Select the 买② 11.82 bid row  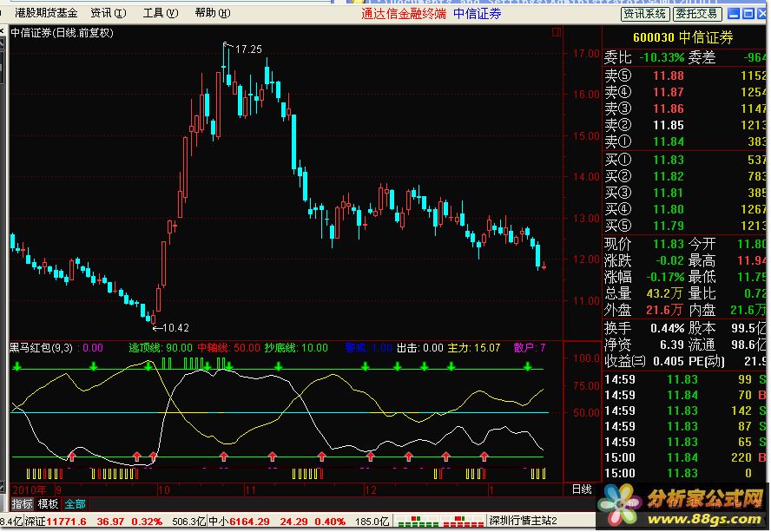[684, 176]
